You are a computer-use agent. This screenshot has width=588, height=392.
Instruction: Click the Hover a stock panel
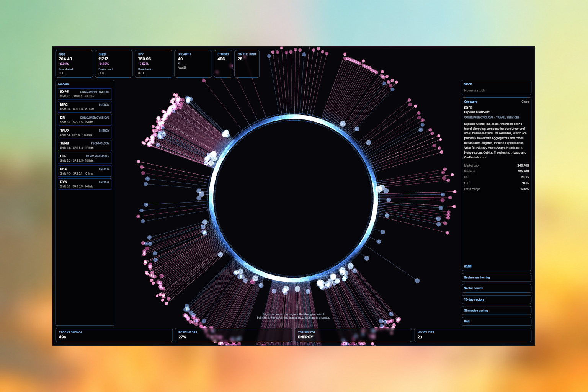[x=497, y=87]
